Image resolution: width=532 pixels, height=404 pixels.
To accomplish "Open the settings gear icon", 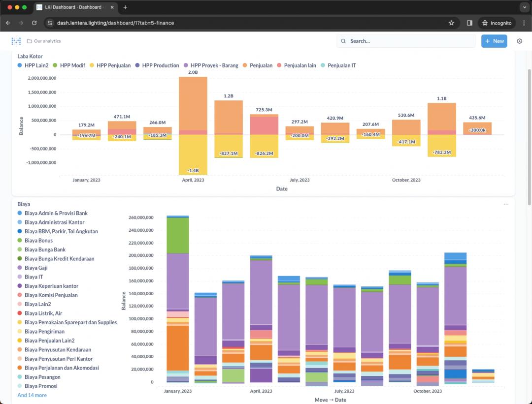I will (519, 41).
